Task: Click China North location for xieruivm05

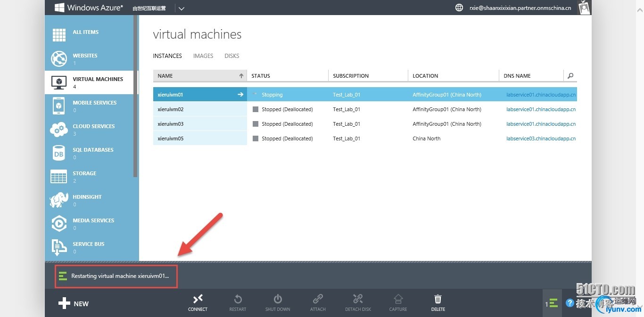Action: (x=427, y=138)
